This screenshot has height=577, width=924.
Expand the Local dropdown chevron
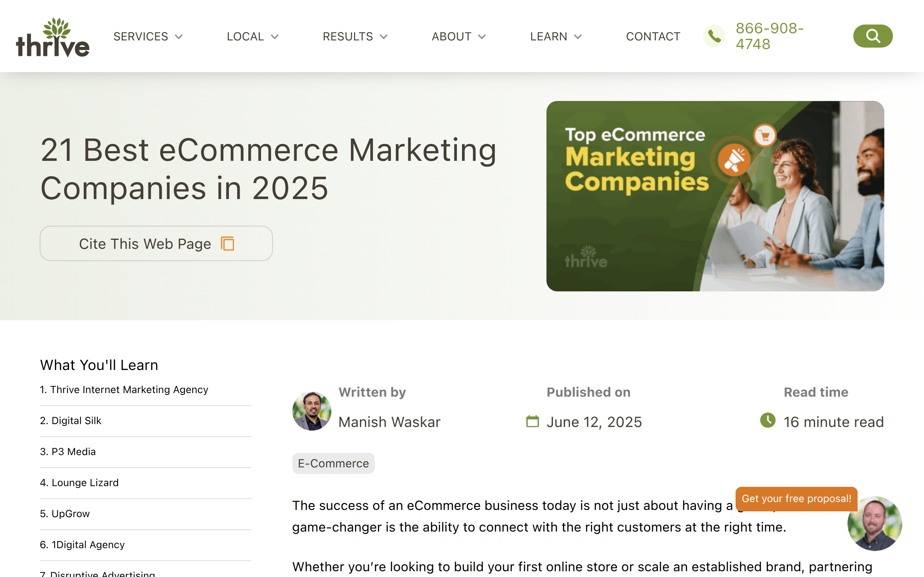tap(275, 37)
